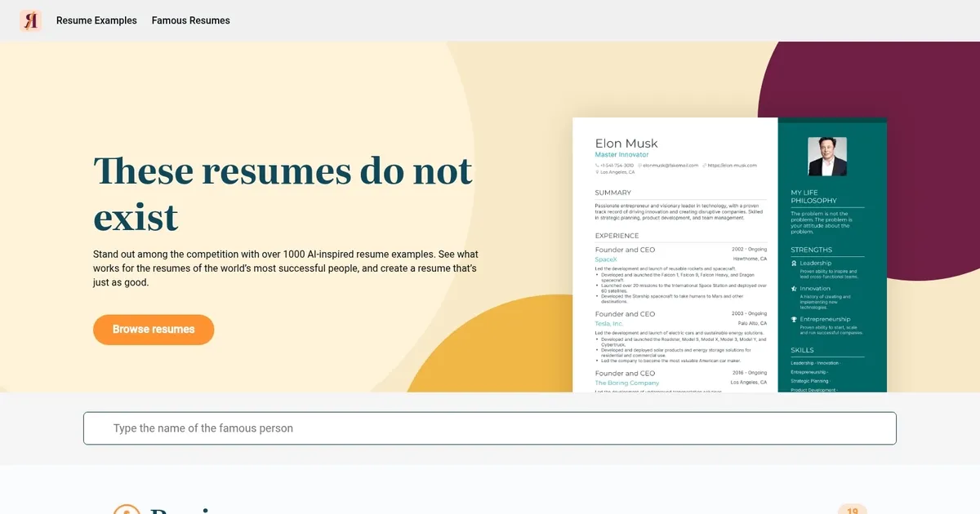
Task: Click the "Hawthorne, CA" location text
Action: point(751,259)
